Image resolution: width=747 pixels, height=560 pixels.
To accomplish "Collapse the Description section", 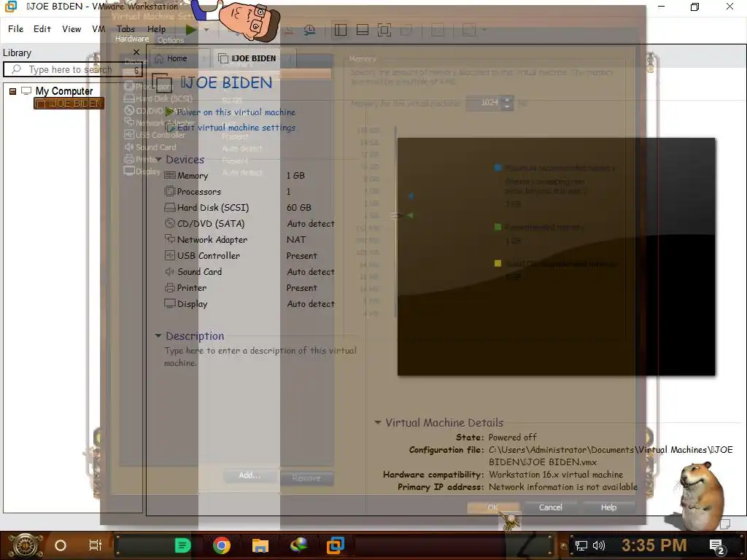I will click(x=158, y=335).
